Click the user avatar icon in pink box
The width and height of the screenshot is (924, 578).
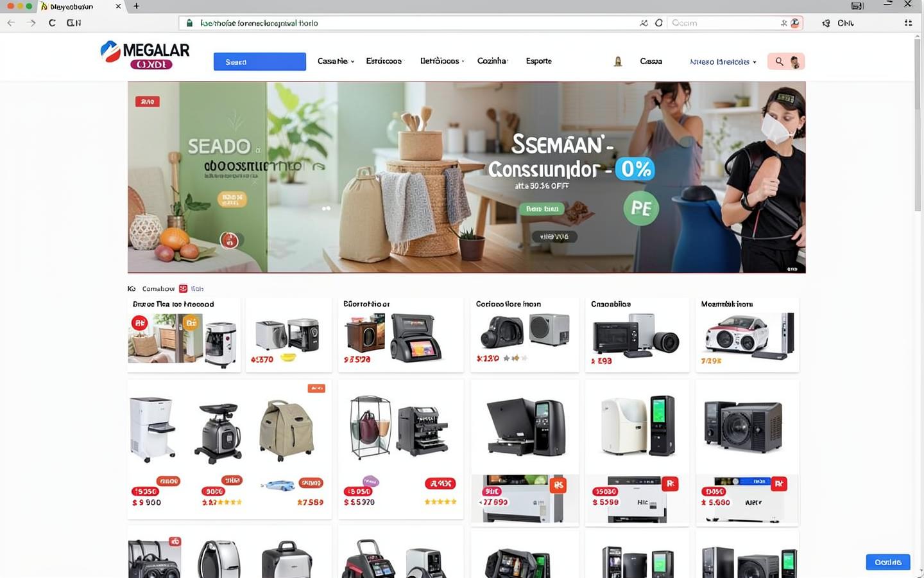click(x=795, y=62)
